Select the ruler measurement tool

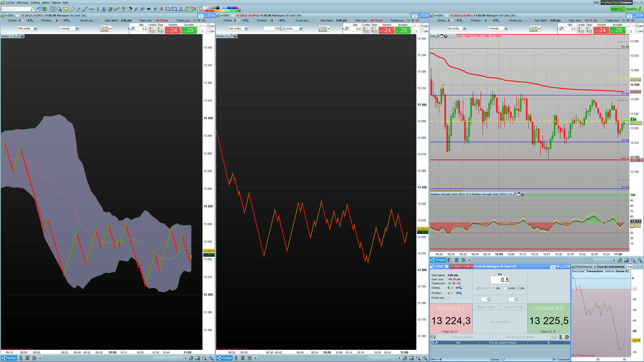72,9
